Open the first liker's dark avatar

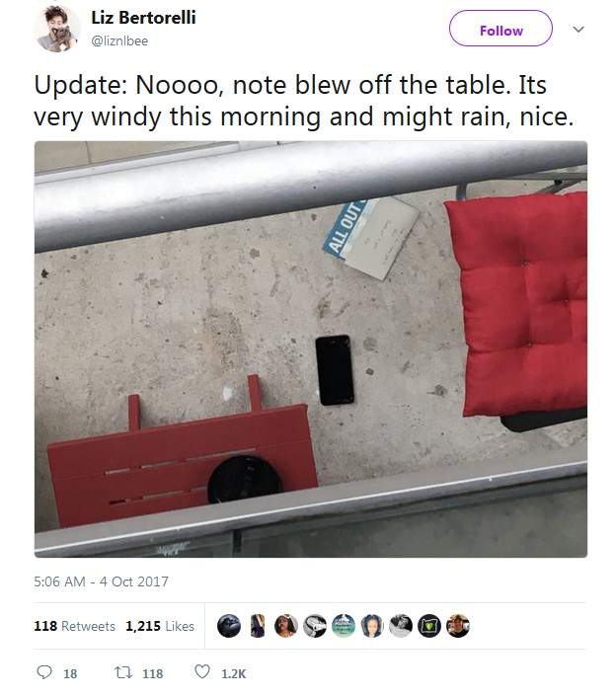pos(229,626)
